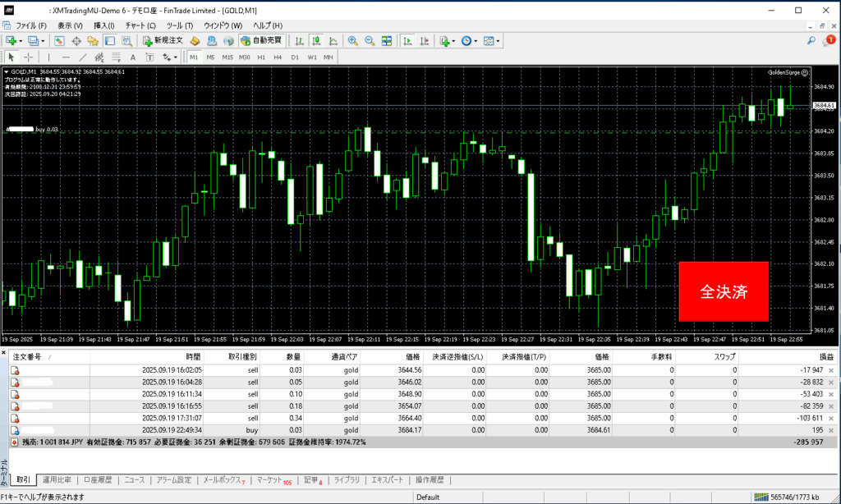Image resolution: width=841 pixels, height=504 pixels.
Task: Tile chart windows icon
Action: pyautogui.click(x=387, y=40)
